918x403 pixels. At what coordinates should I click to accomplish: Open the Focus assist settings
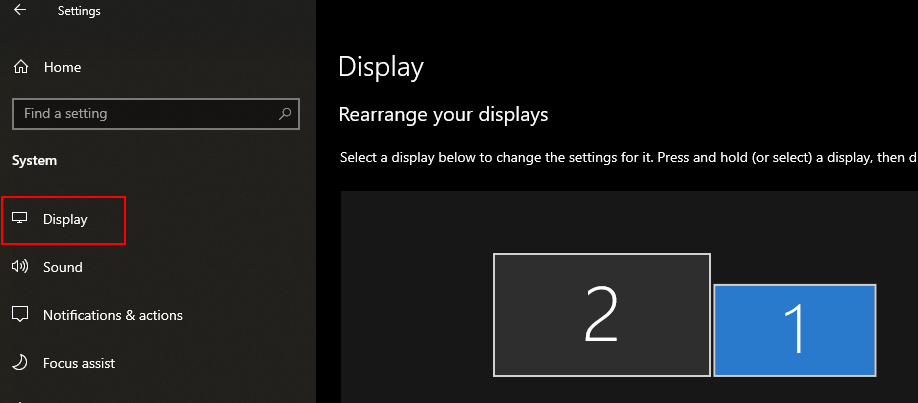78,363
